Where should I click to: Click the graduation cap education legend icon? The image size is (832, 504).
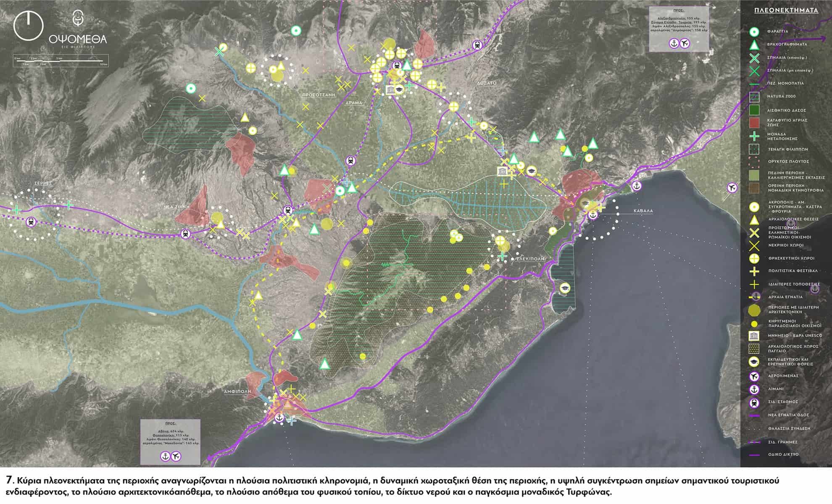tap(754, 362)
